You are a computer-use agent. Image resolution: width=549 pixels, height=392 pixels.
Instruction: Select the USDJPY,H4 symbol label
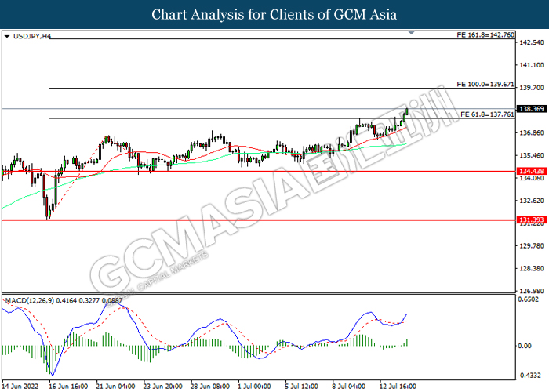pyautogui.click(x=32, y=36)
